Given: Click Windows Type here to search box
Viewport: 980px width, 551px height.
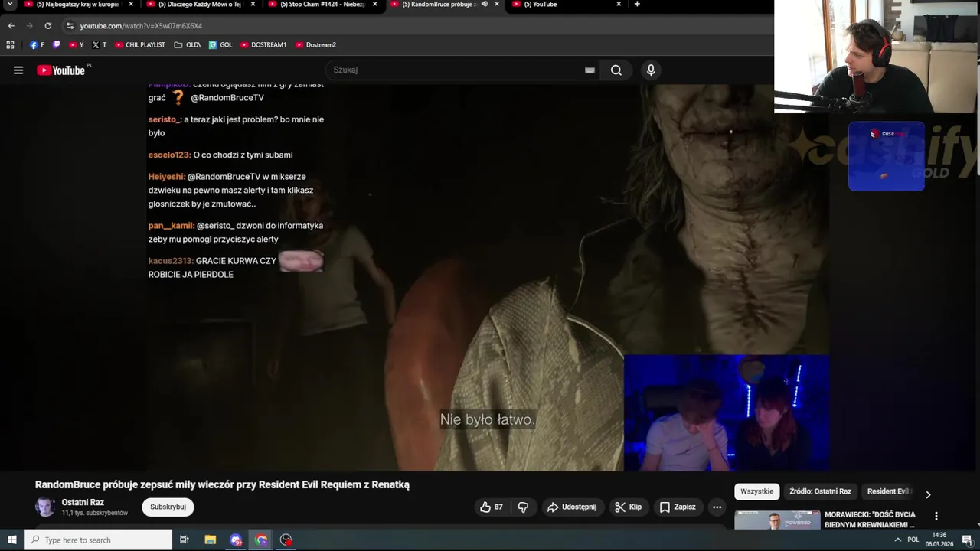Looking at the screenshot, I should [99, 540].
